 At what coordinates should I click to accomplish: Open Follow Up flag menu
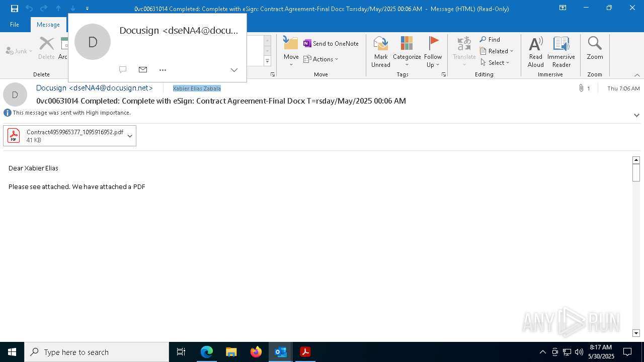click(x=433, y=51)
